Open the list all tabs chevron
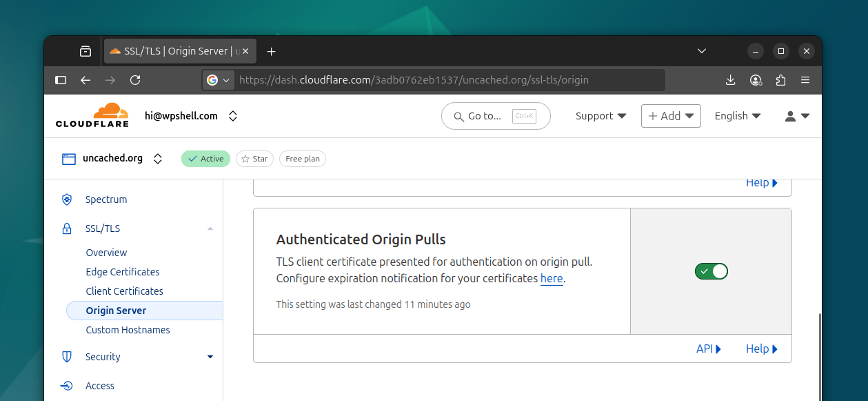 (x=702, y=51)
